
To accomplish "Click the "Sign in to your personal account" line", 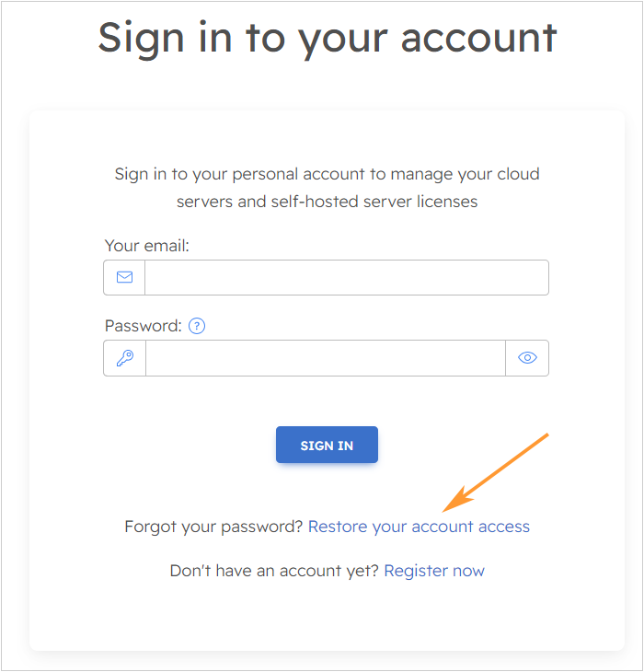I will 327,174.
